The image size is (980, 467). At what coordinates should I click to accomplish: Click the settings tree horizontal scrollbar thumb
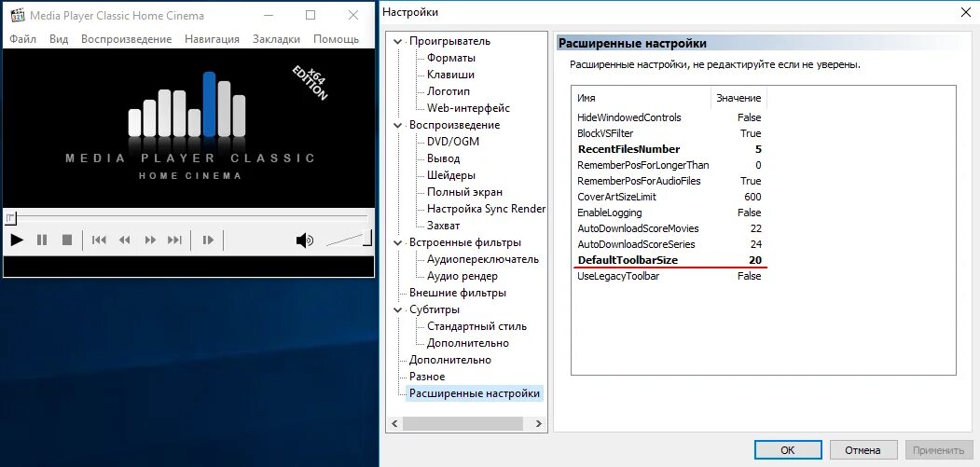(x=462, y=424)
